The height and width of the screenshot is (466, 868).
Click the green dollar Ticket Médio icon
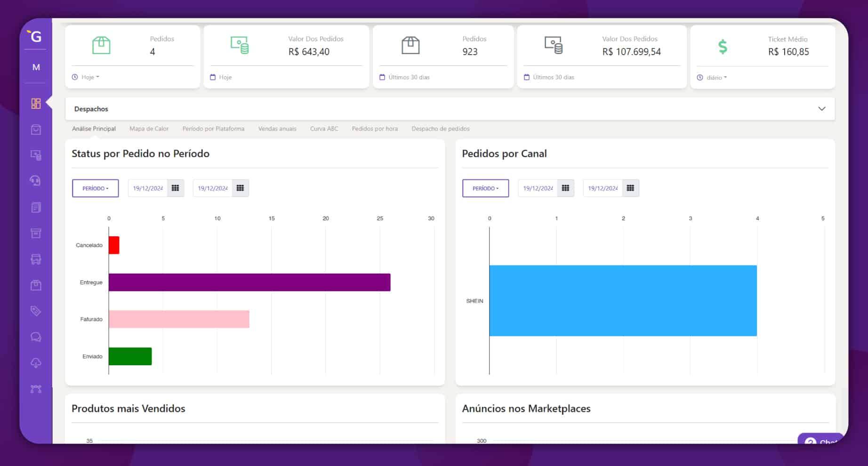coord(723,46)
